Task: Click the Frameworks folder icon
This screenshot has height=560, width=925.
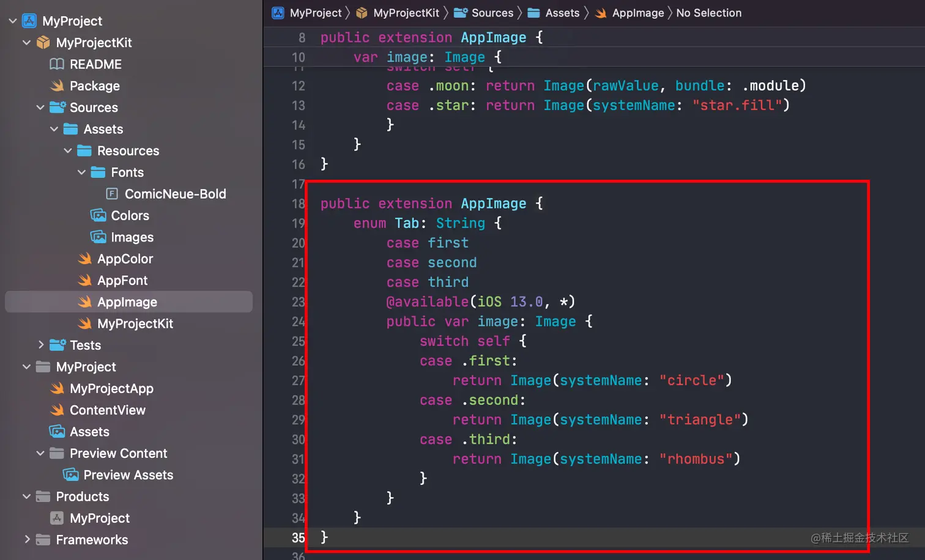Action: click(x=43, y=539)
